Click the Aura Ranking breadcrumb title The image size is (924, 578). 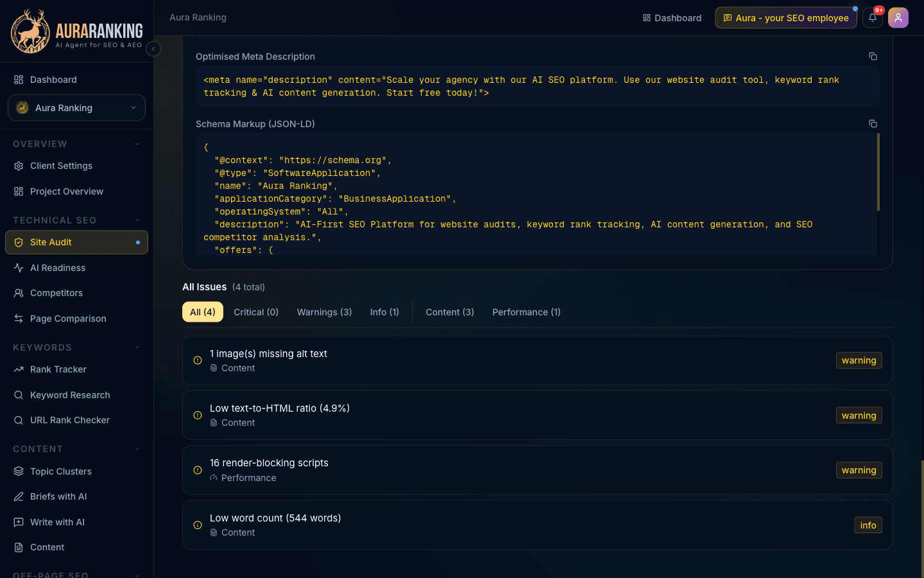(x=198, y=17)
